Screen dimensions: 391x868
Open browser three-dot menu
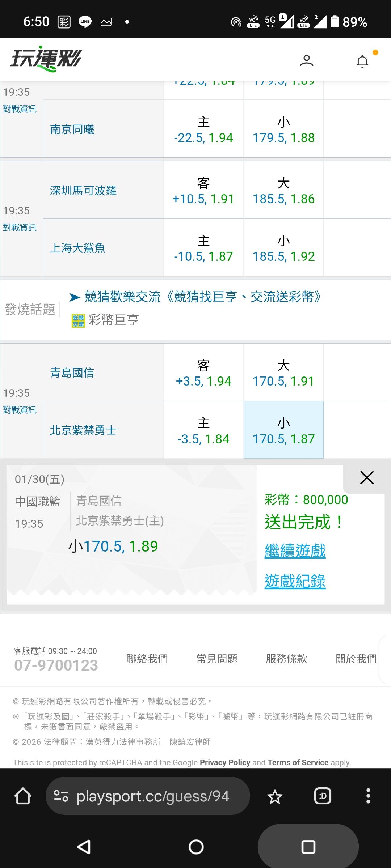coord(368,796)
